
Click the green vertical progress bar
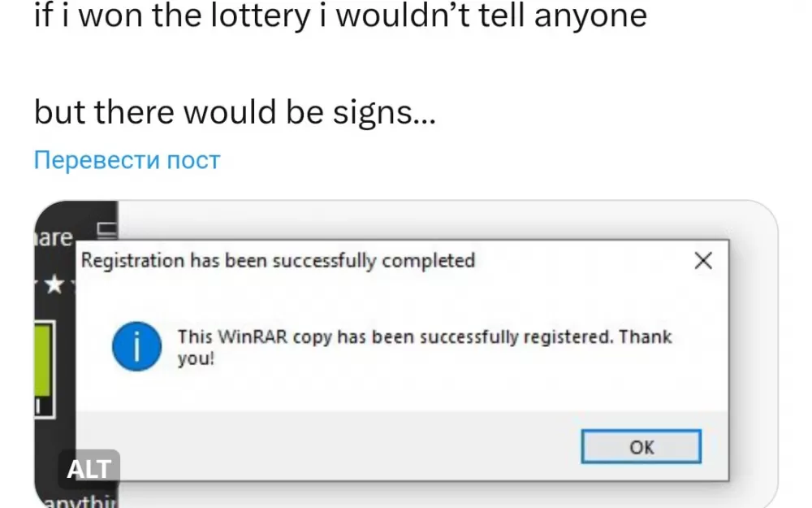pos(42,360)
